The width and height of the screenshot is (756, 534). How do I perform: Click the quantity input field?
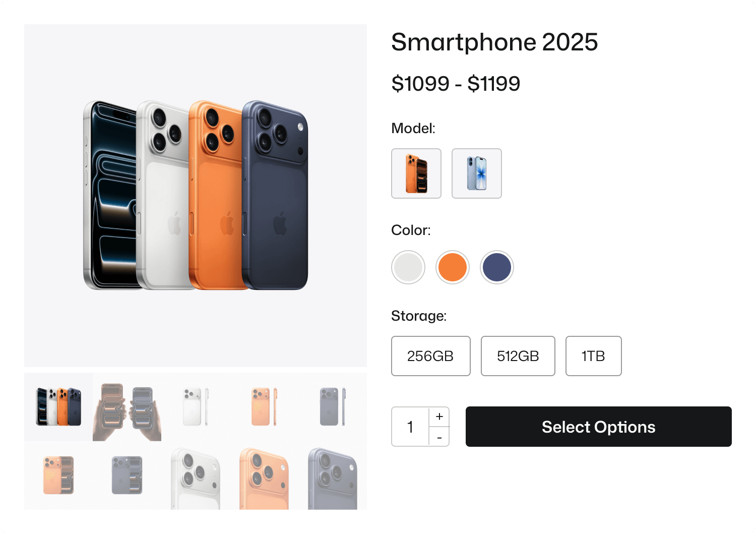coord(410,427)
